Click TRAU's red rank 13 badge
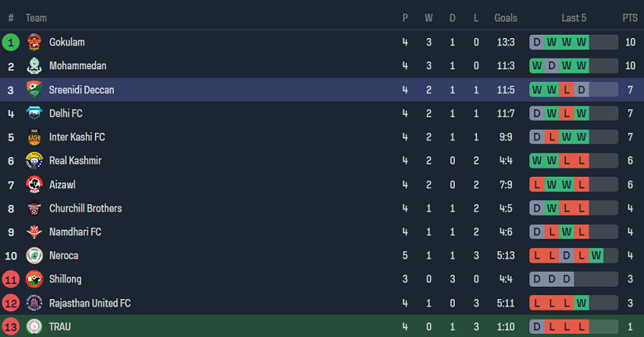 12,327
